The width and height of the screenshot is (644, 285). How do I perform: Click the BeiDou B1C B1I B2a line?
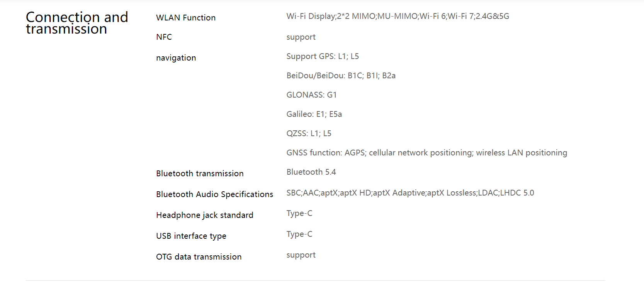pos(341,76)
